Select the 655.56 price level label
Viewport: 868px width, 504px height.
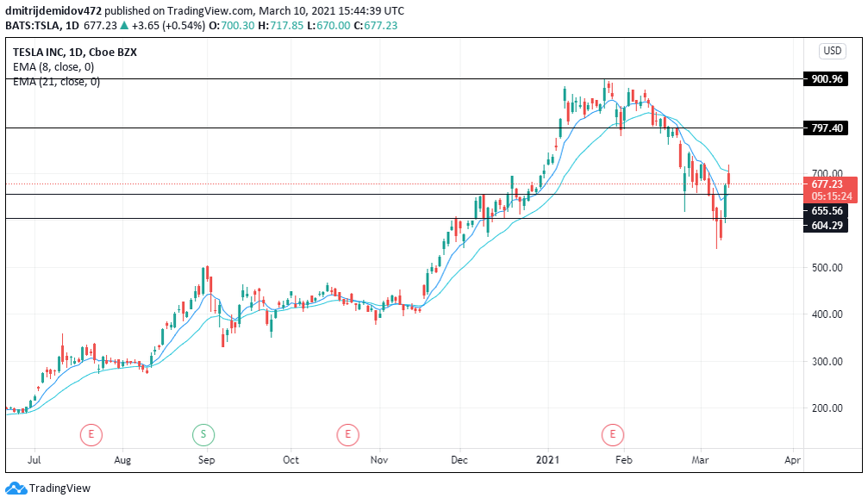[x=826, y=211]
